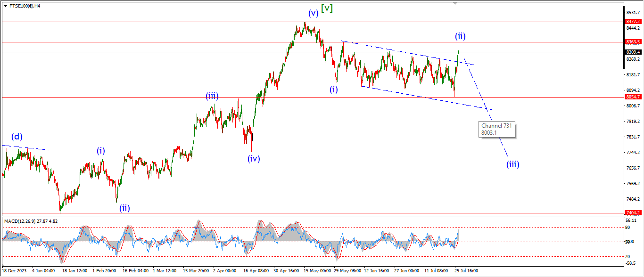Select the green [v] wave label

pyautogui.click(x=327, y=8)
